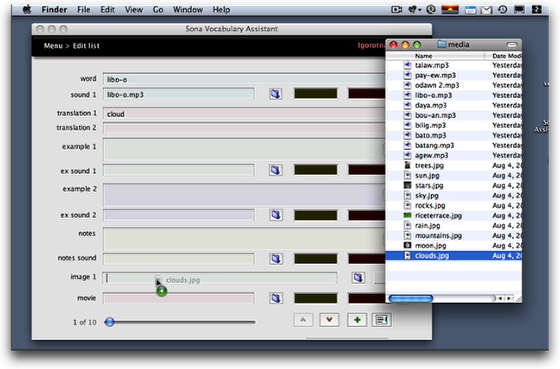Click the browse icon beside image 1

click(x=358, y=278)
